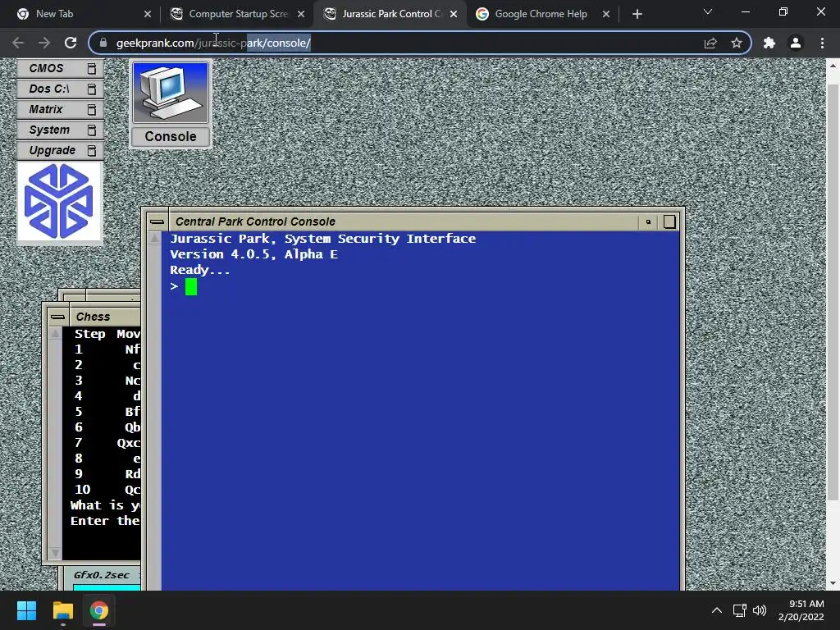Screen dimensions: 840x630
Task: Click the page scrollbar down arrow
Action: click(x=833, y=583)
